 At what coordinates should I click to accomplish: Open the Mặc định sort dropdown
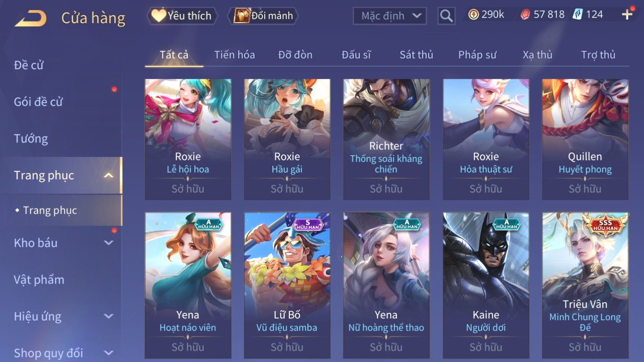[390, 16]
